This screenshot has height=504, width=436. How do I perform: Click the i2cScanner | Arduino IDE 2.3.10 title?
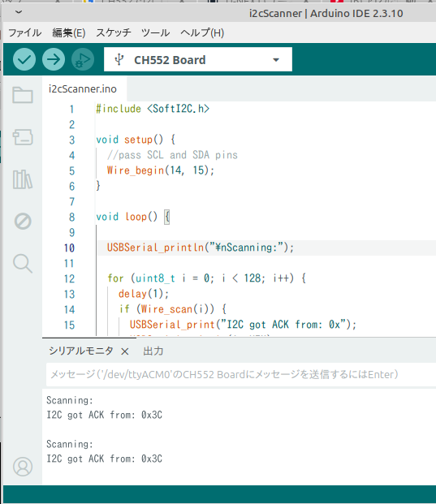(326, 14)
